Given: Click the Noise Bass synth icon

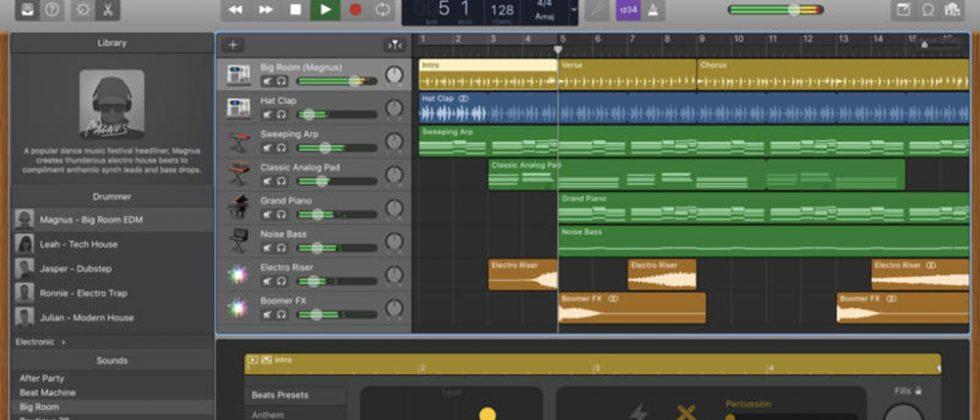Looking at the screenshot, I should (238, 241).
